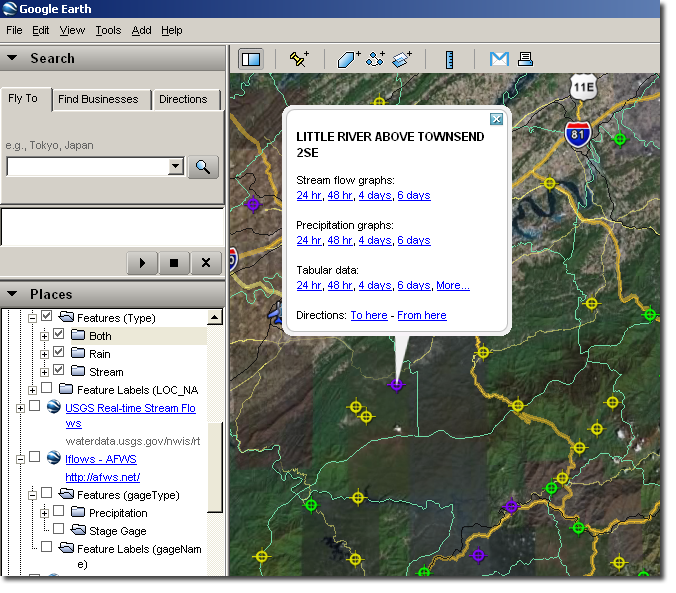The image size is (676, 593).
Task: Open the Ruler measurement tool
Action: pos(450,59)
